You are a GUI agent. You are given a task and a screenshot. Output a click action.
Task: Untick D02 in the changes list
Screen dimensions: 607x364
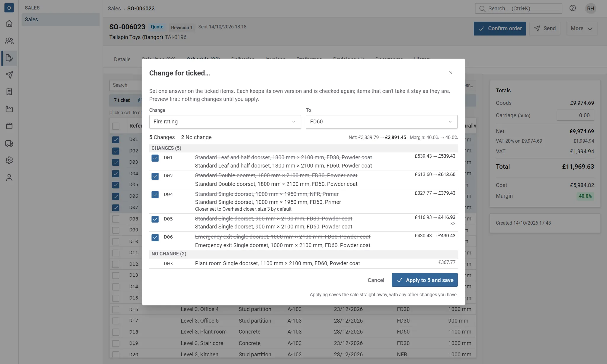pyautogui.click(x=155, y=176)
